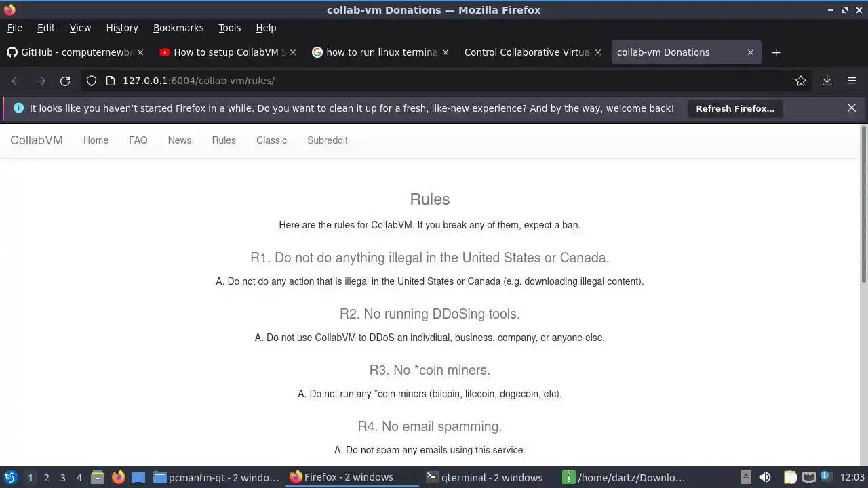Click the Refresh Firefox… button

735,108
